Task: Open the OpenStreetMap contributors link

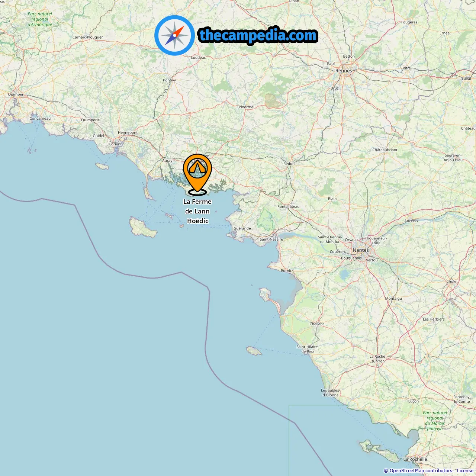Action: (x=421, y=471)
